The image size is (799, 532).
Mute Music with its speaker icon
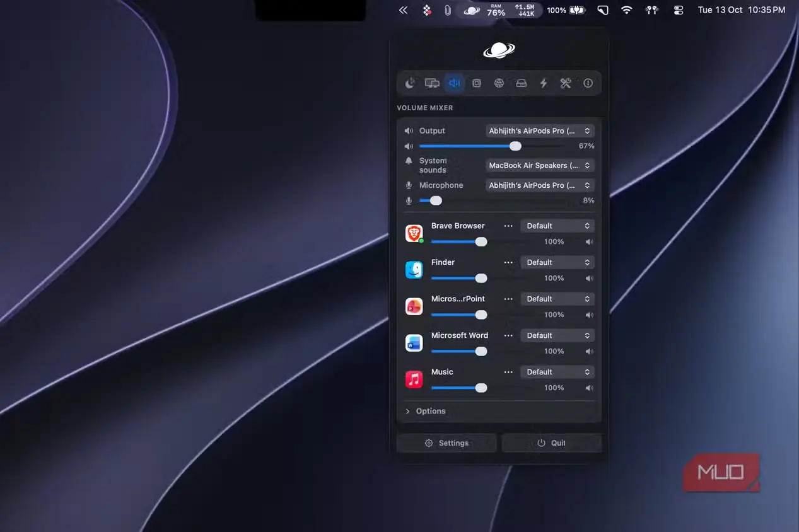[589, 388]
